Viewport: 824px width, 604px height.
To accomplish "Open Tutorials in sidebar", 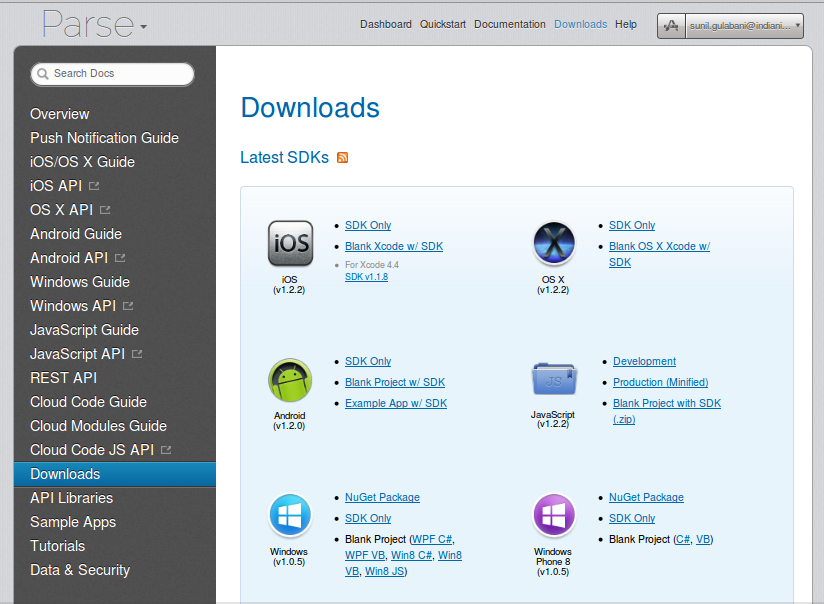I will point(57,546).
